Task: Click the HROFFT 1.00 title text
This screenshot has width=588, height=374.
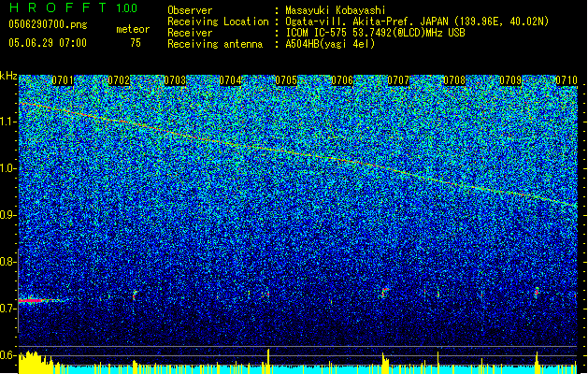Action: tap(74, 7)
